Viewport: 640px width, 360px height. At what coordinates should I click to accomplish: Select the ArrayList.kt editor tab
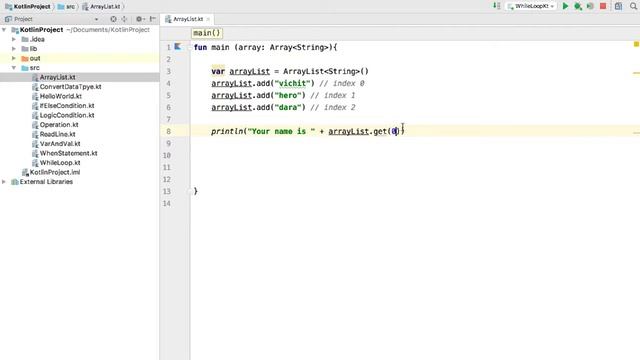click(187, 19)
